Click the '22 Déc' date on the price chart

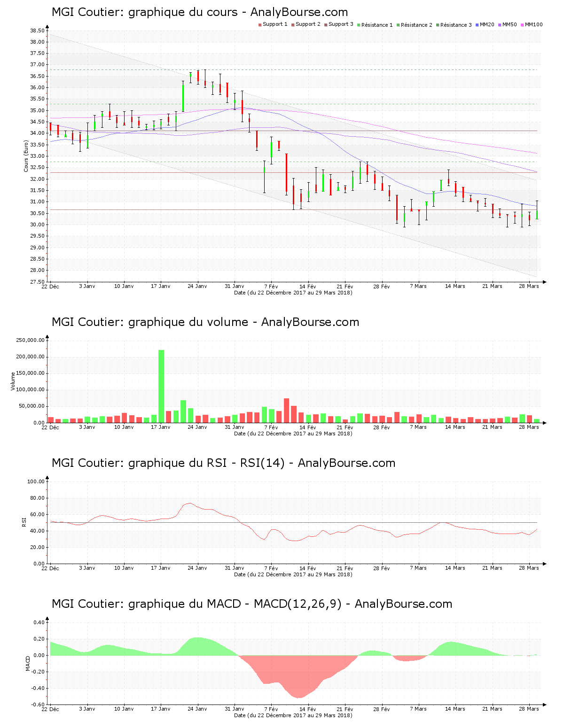(50, 286)
